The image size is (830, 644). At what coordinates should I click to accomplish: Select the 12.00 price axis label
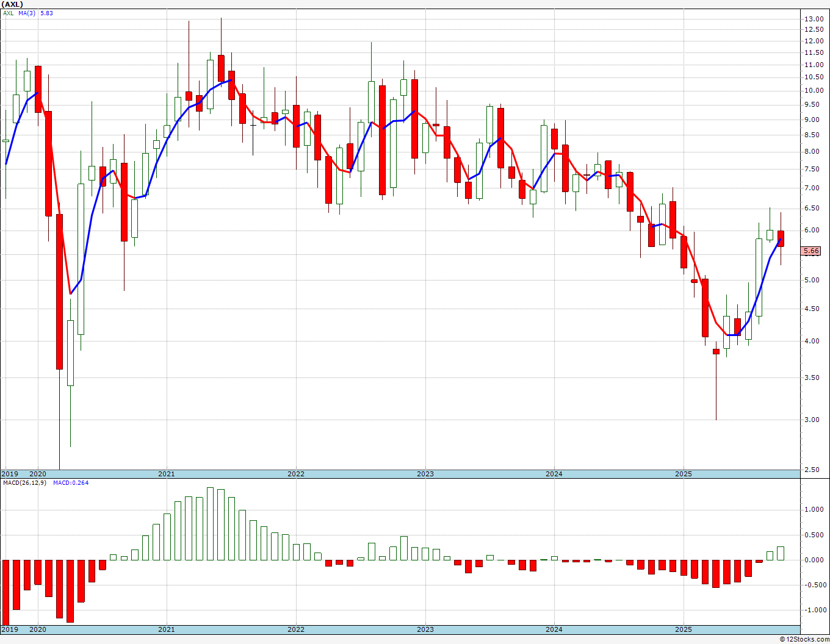click(814, 41)
